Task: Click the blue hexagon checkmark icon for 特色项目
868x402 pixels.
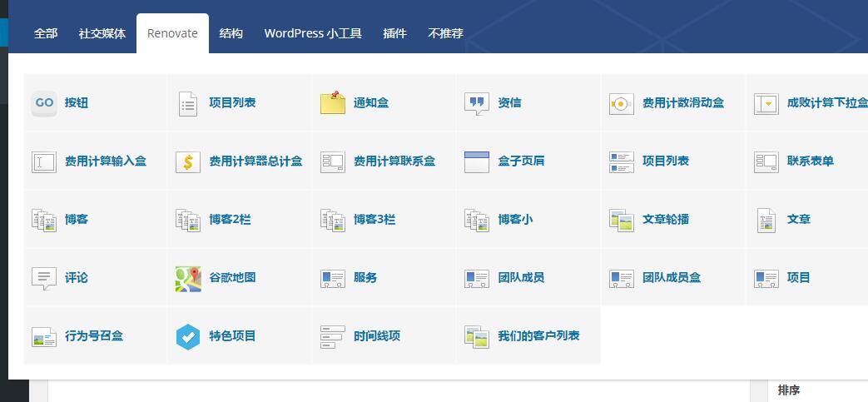Action: pos(188,336)
